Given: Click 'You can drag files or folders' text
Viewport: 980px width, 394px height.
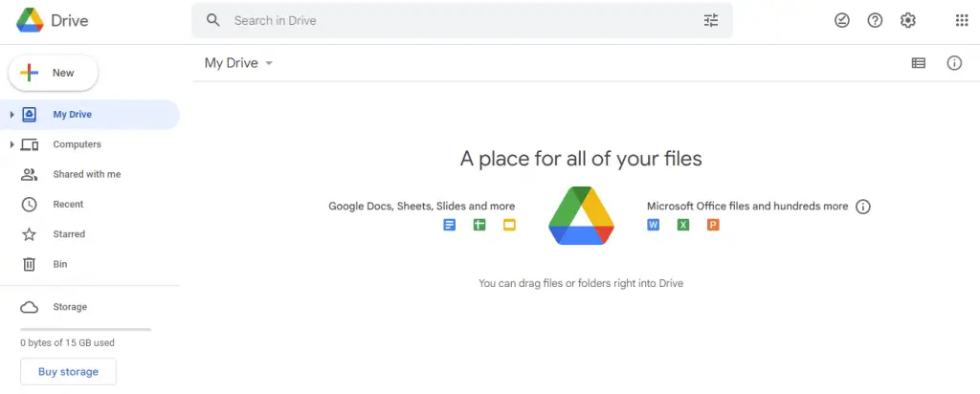Looking at the screenshot, I should click(x=581, y=283).
